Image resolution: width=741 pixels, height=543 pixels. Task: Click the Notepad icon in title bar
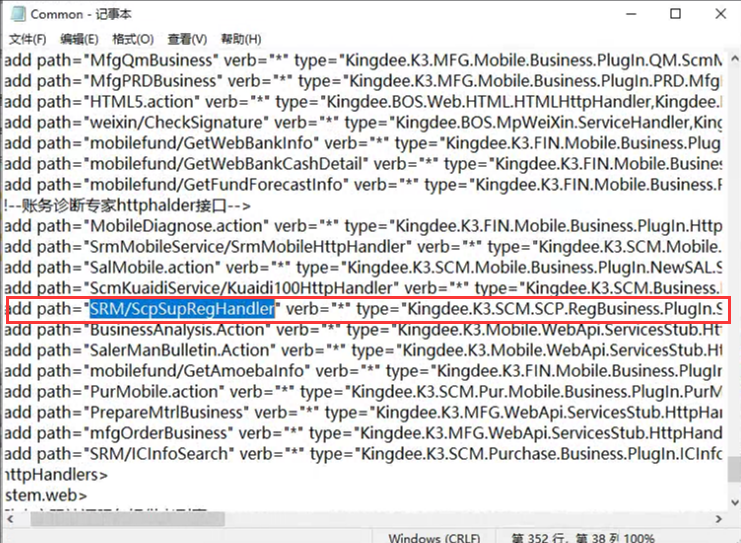pyautogui.click(x=18, y=14)
